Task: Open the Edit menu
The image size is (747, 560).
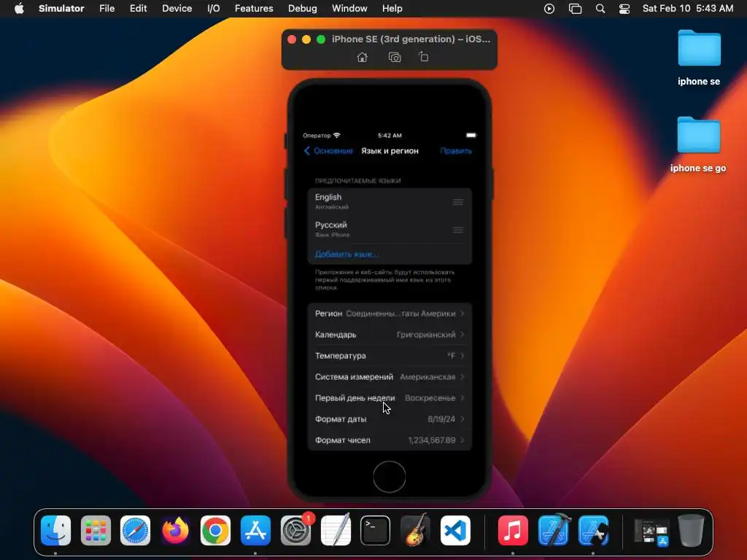Action: [138, 9]
